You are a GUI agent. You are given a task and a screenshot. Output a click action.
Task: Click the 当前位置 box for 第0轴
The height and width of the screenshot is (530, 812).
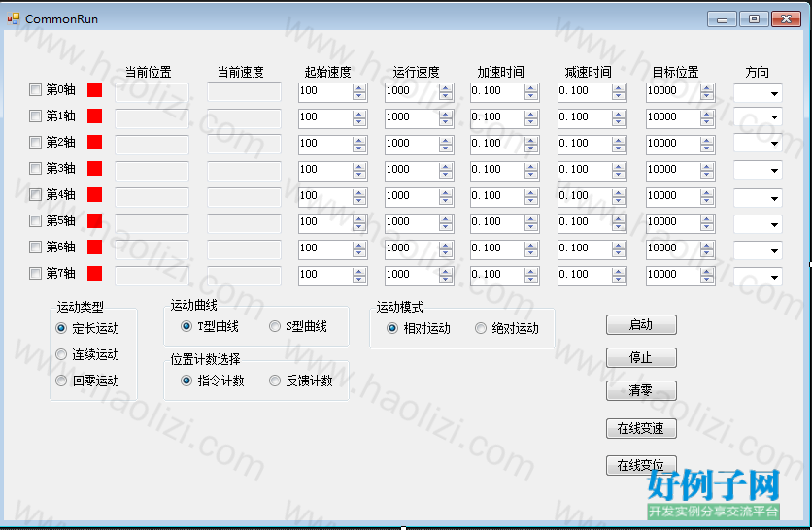(152, 92)
